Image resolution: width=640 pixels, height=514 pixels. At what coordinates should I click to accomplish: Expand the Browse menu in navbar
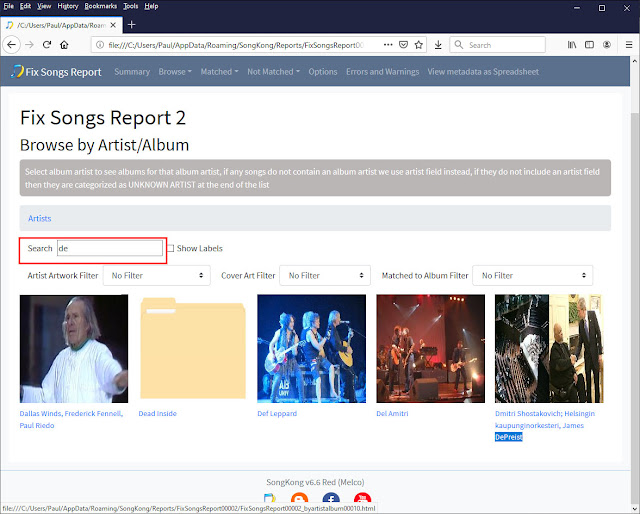tap(175, 72)
